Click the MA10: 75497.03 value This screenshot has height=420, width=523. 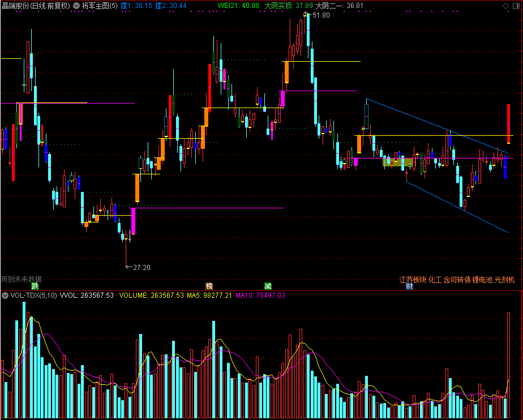point(260,295)
